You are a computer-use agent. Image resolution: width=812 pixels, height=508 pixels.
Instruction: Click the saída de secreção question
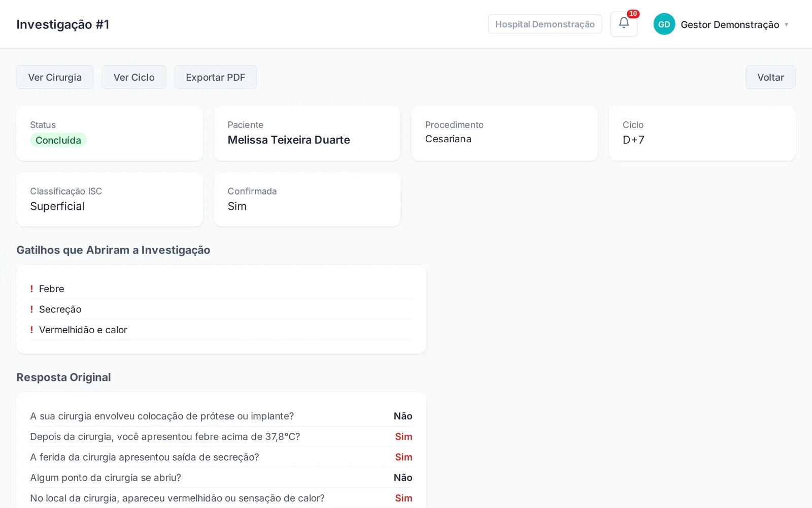click(145, 457)
